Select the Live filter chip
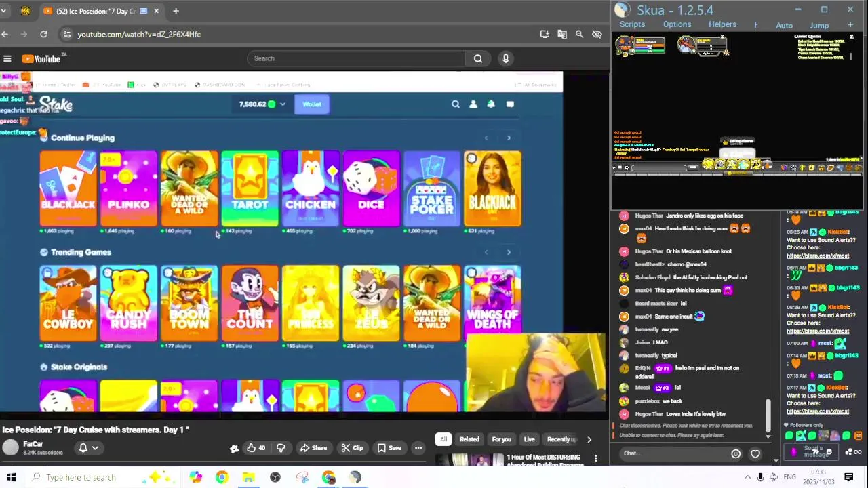Screen dimensions: 868x488 tap(529, 439)
